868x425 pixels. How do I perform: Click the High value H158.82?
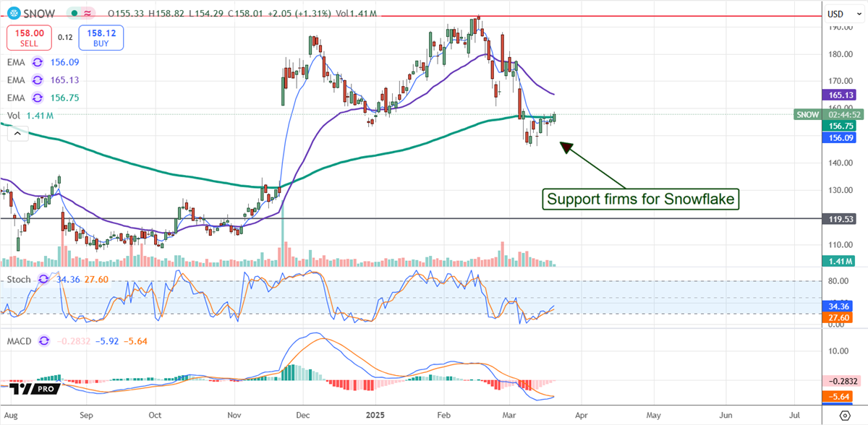165,14
